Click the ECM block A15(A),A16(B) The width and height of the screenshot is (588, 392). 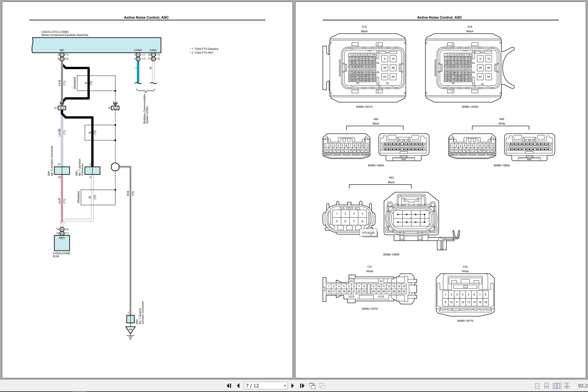pos(61,243)
